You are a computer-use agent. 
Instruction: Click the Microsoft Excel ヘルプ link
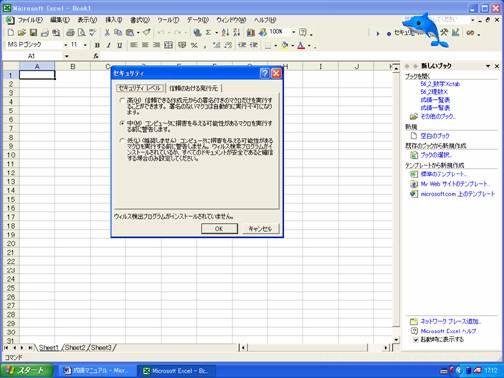pos(448,331)
